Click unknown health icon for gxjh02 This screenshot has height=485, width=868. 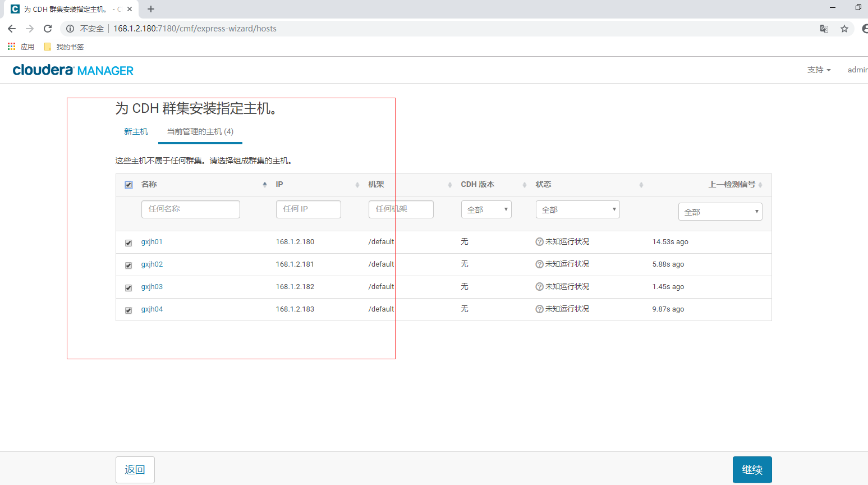[x=540, y=264]
